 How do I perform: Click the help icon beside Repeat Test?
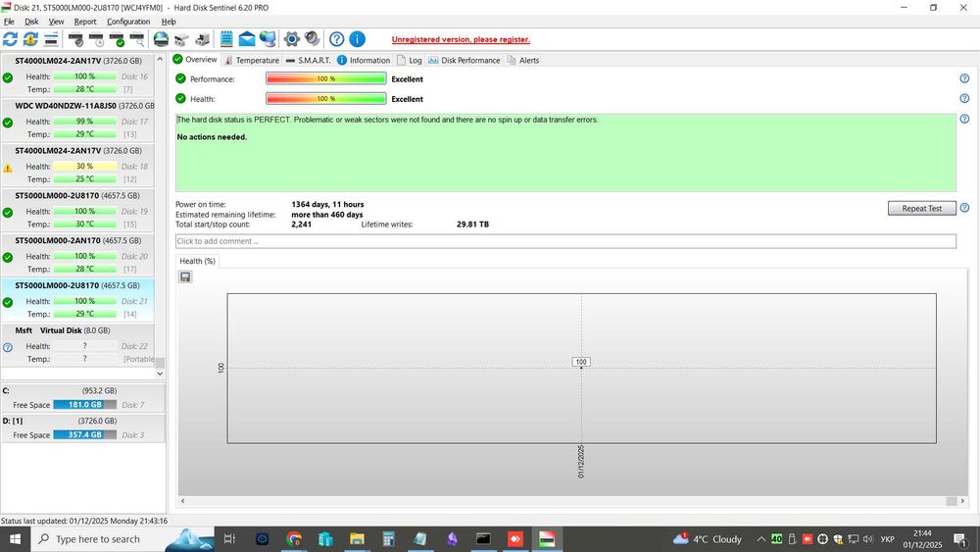964,208
